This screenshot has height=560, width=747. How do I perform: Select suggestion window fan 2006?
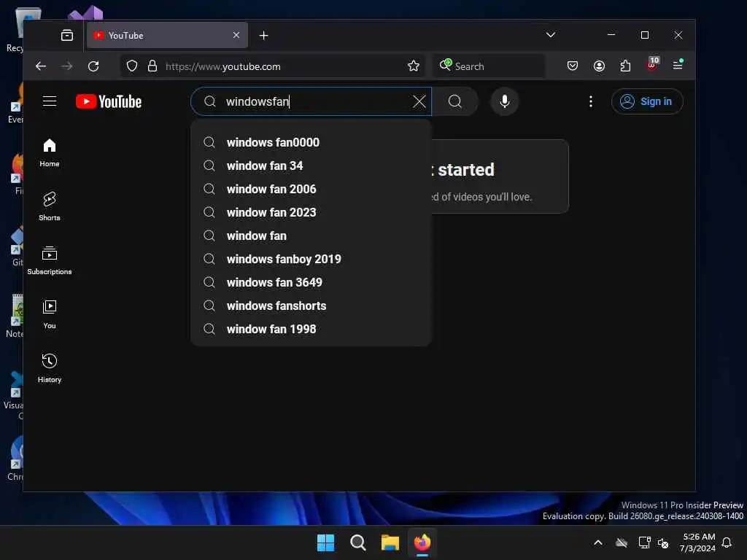tap(311, 189)
